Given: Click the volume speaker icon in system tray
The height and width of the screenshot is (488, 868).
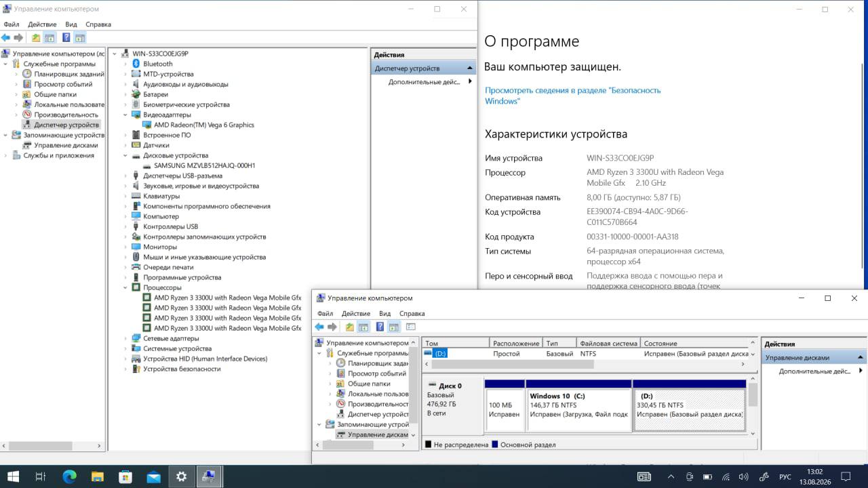Looking at the screenshot, I should click(744, 476).
